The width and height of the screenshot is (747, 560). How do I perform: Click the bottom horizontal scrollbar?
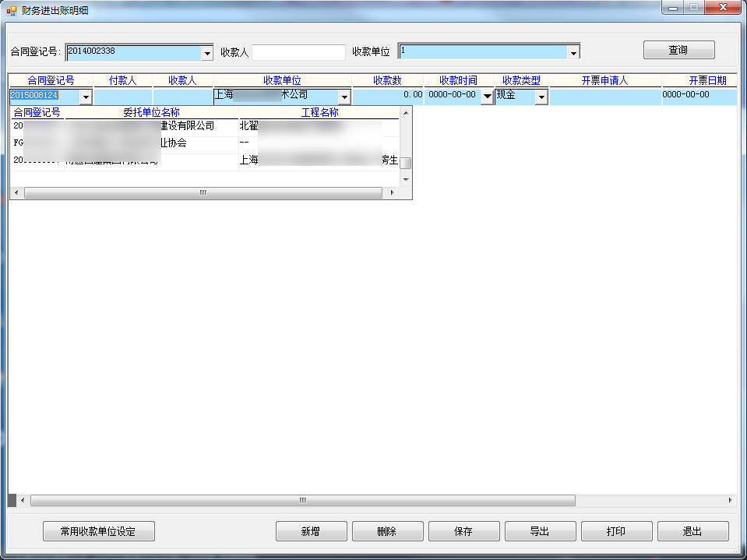pos(300,500)
